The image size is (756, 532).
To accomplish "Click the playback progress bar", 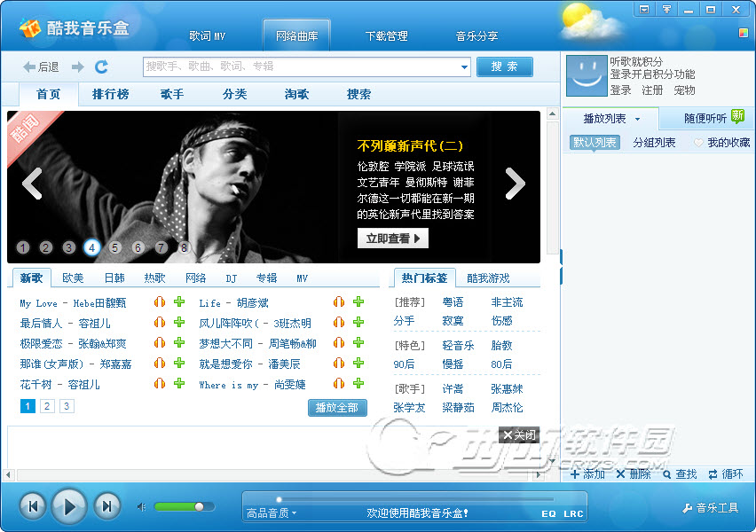I will [415, 499].
